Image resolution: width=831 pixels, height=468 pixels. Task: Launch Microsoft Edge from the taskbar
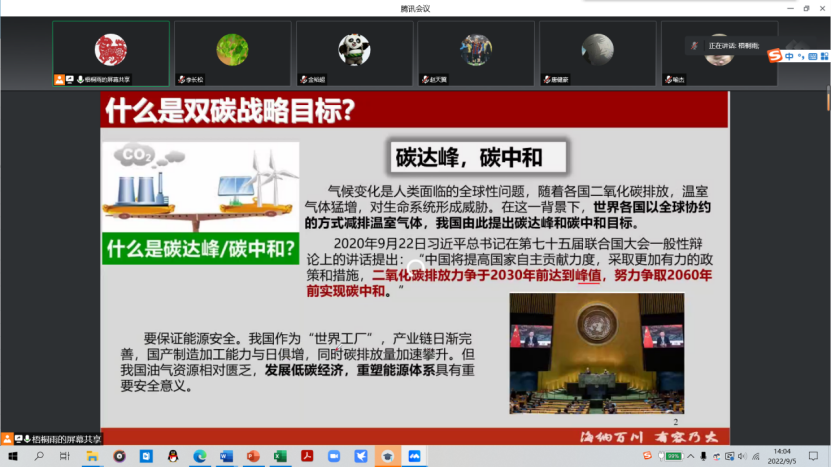[x=199, y=456]
